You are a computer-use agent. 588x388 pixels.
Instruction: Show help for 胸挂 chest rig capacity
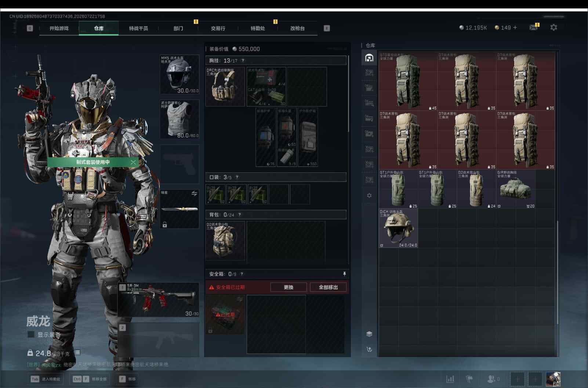point(243,61)
